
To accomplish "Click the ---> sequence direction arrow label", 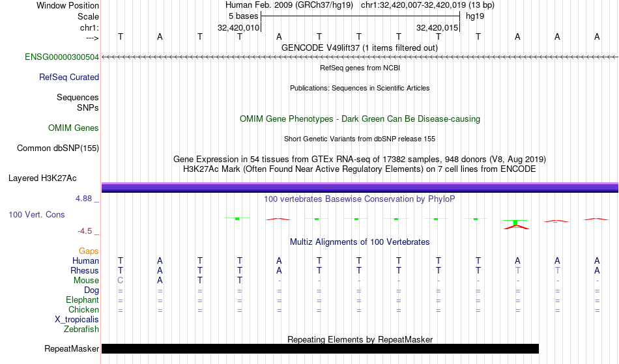I will click(92, 38).
